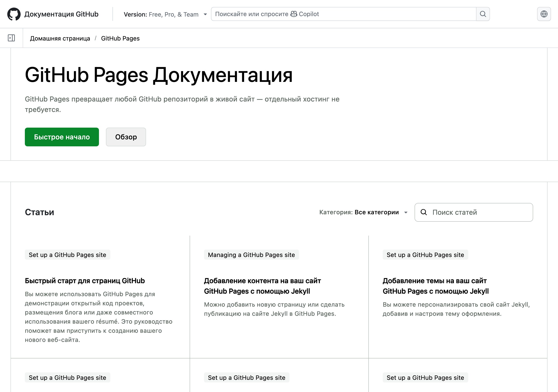
Task: Click the GitHub Pages Документация heading
Action: coord(158,75)
